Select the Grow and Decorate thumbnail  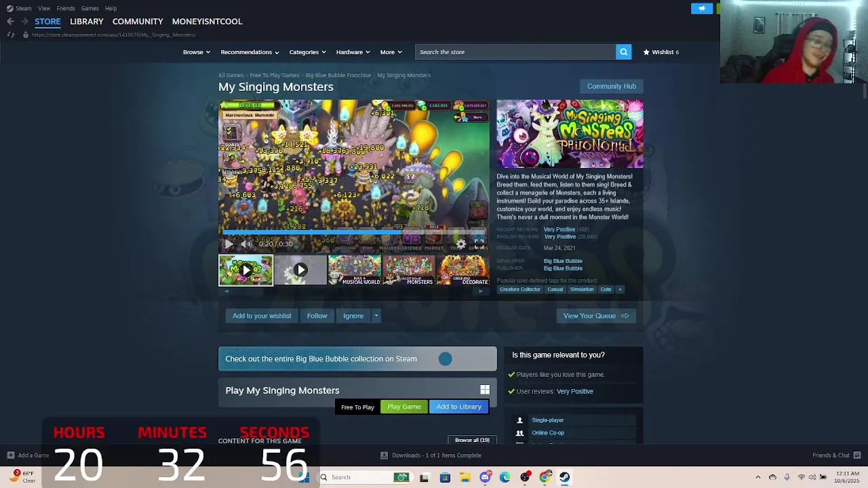point(464,270)
